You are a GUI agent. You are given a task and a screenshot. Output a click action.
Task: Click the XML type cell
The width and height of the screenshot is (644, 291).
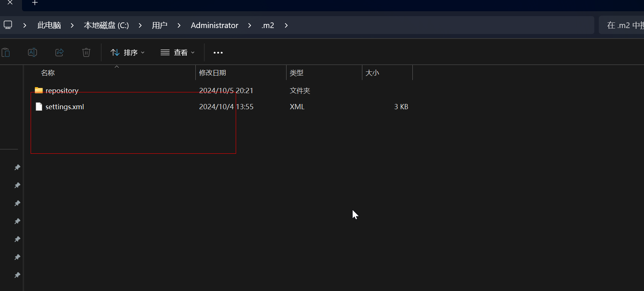pos(297,107)
